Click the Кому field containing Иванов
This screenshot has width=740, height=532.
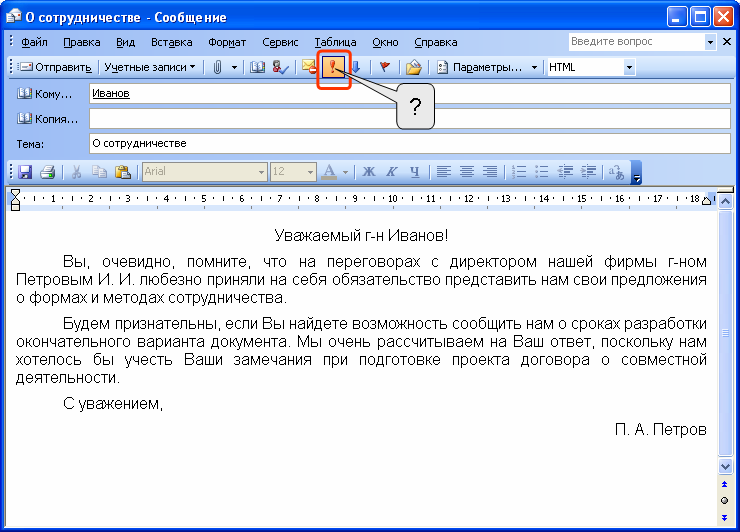(x=410, y=93)
